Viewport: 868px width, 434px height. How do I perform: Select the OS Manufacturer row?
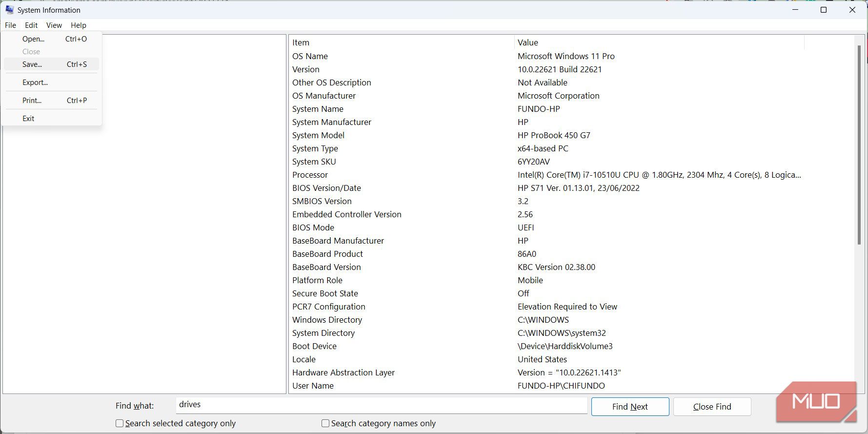(x=546, y=96)
